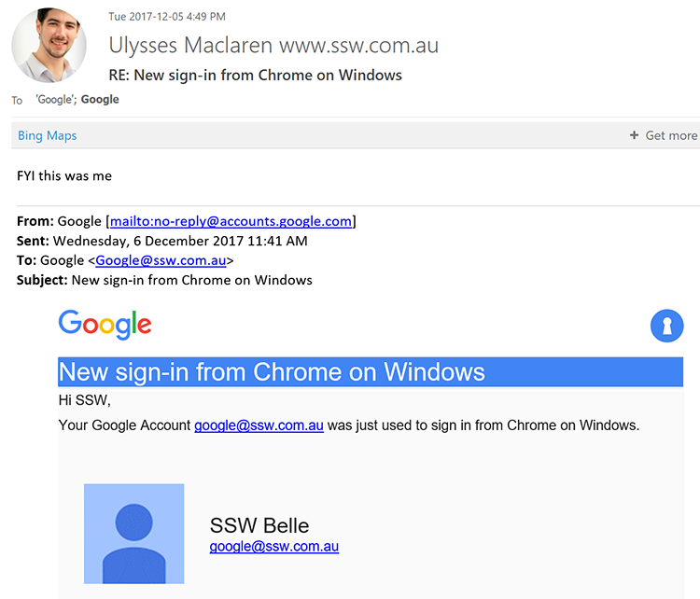Click the Sent Wednesday, 6 December line
The width and height of the screenshot is (700, 599).
click(x=162, y=241)
